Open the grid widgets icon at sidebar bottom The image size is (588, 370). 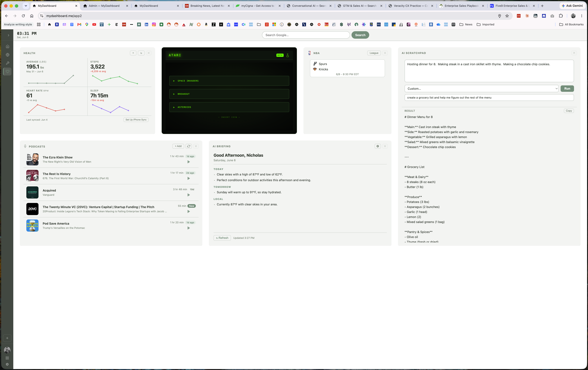[7, 358]
